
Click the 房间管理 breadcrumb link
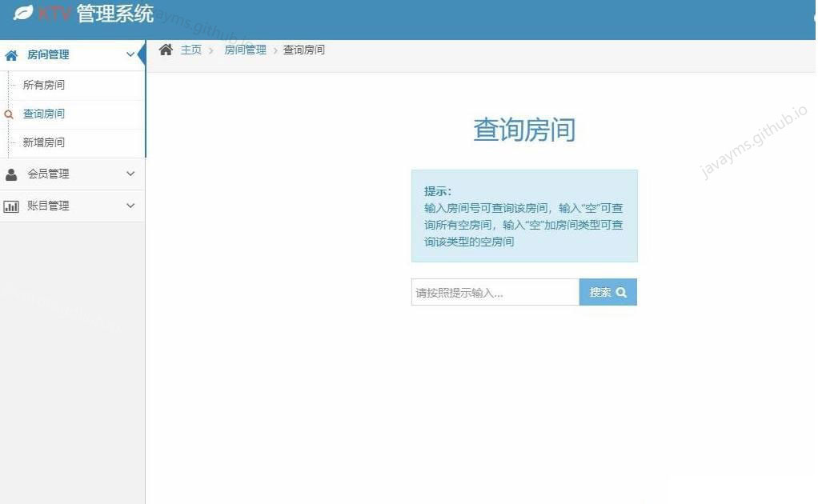tap(245, 50)
